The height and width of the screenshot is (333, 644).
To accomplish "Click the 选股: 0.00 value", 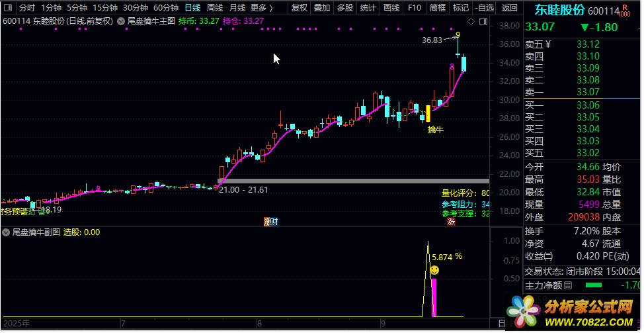I will click(81, 232).
